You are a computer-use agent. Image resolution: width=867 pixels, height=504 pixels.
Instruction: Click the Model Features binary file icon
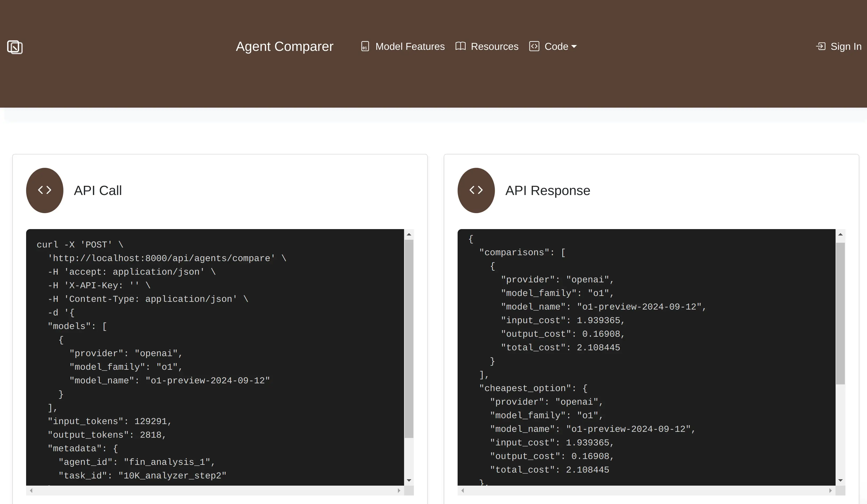(365, 46)
